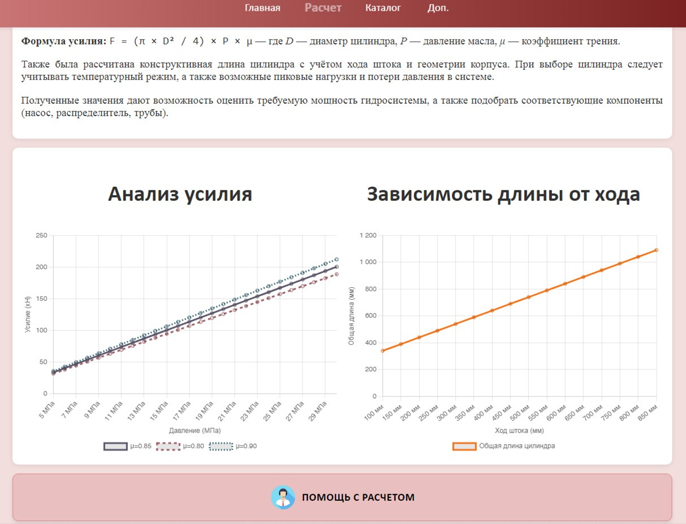Click the 15 МПа tick label
Viewport: 686px width, 524px height.
[159, 411]
